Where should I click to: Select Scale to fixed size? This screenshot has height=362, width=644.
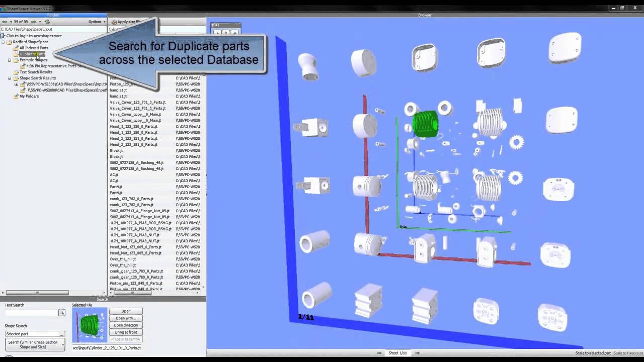tap(627, 353)
